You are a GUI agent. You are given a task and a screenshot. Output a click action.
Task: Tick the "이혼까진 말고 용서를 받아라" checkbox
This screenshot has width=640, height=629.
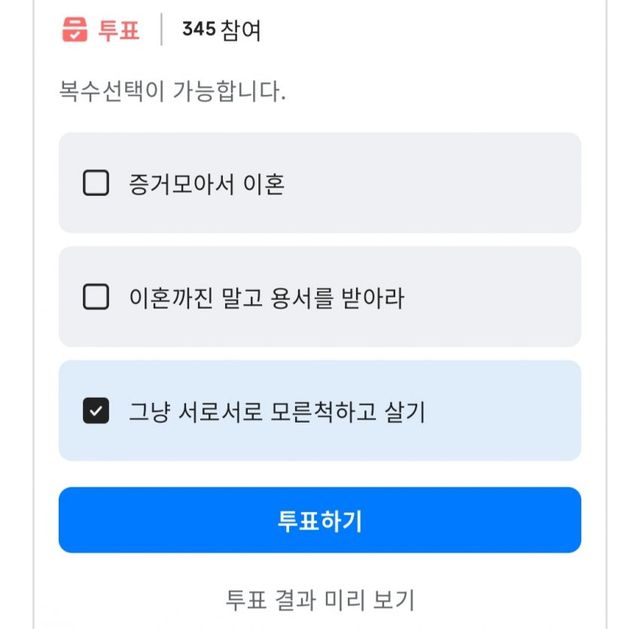coord(96,297)
